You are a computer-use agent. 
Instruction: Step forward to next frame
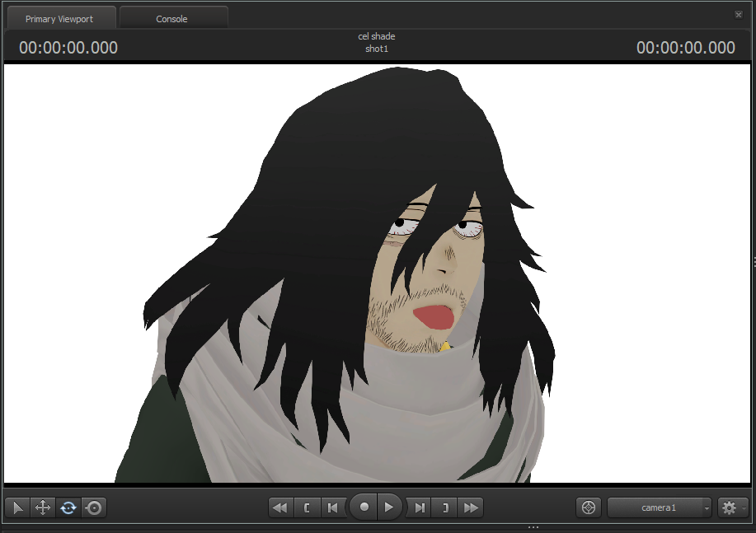(x=420, y=507)
